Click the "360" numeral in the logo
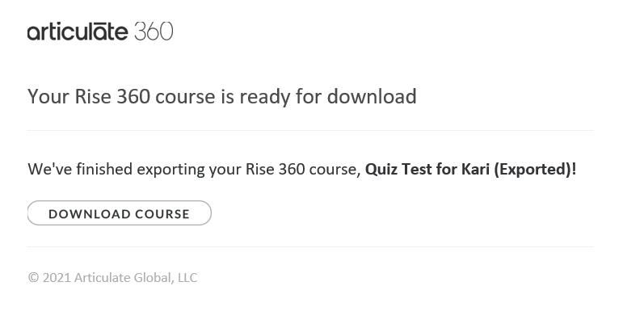 click(x=153, y=32)
